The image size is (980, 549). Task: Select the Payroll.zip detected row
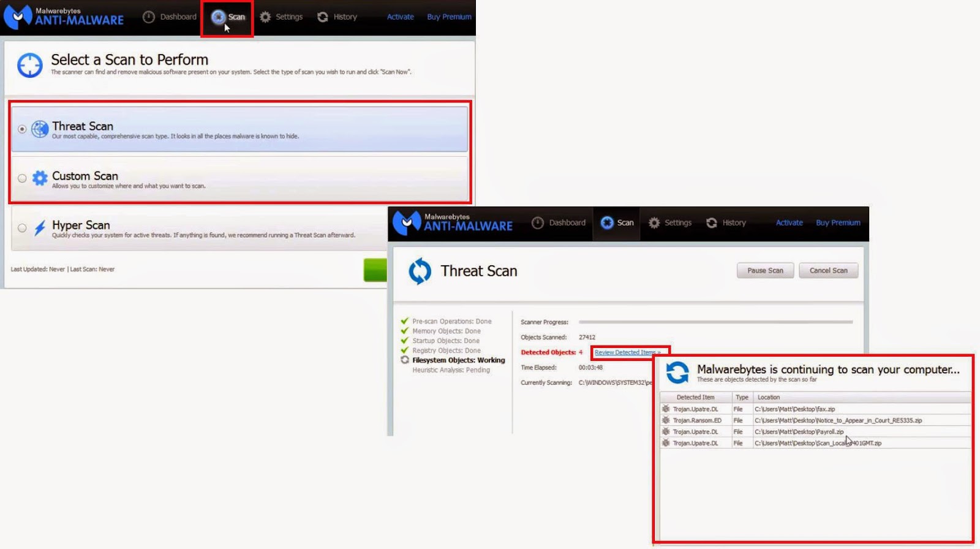(x=815, y=432)
